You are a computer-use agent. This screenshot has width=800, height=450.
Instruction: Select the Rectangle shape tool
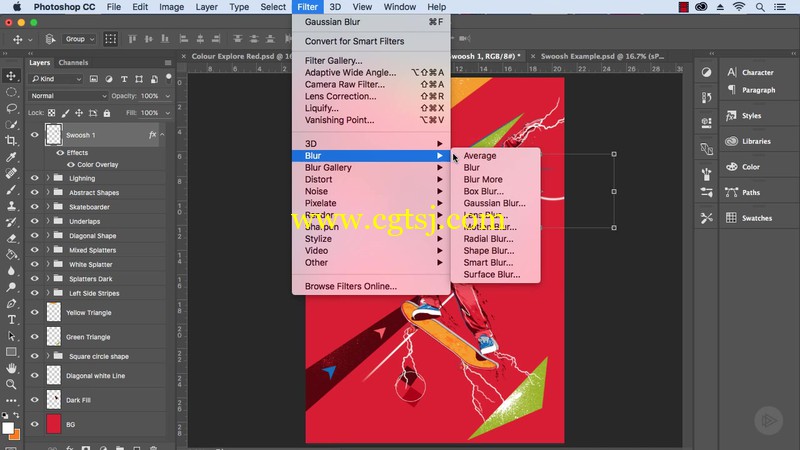pos(11,352)
